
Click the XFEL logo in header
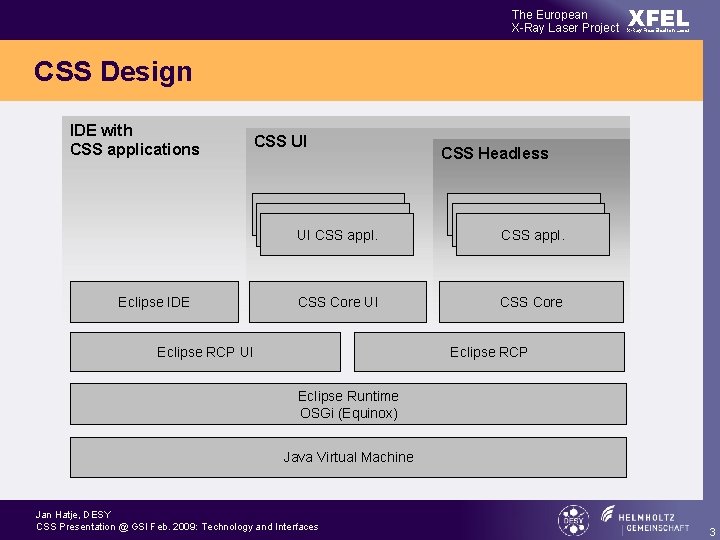click(x=658, y=21)
